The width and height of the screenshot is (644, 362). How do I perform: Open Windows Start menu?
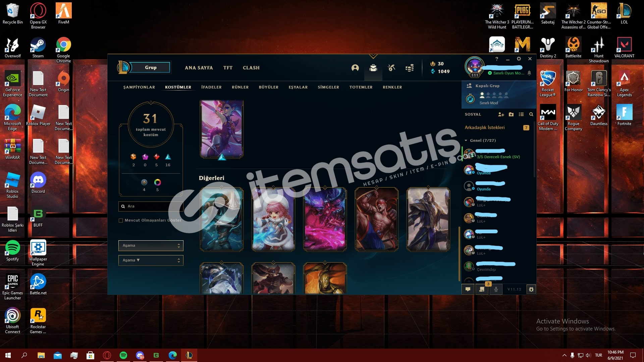coord(8,355)
